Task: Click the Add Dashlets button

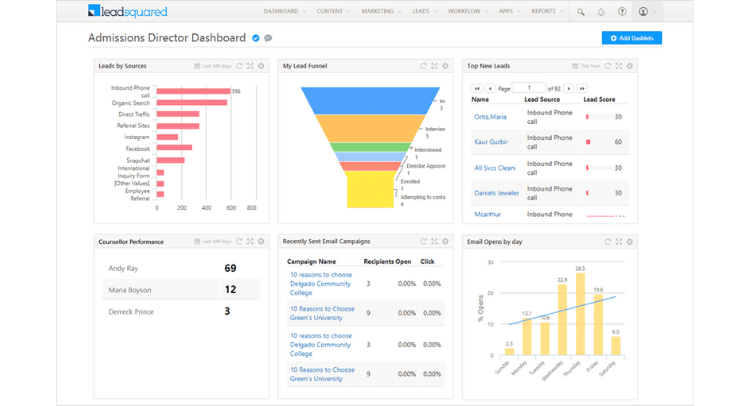Action: (x=631, y=38)
